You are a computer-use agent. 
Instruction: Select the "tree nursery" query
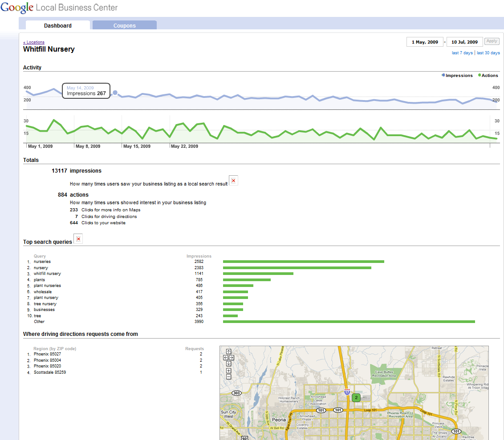[x=45, y=304]
